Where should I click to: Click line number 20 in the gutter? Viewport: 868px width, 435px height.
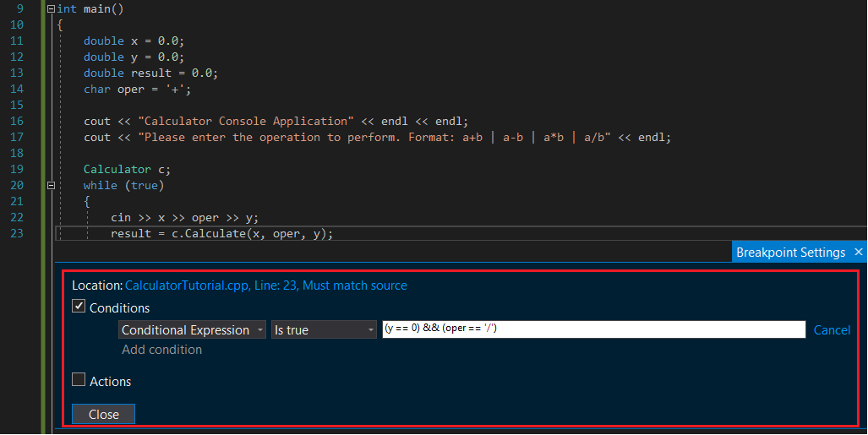tap(17, 185)
